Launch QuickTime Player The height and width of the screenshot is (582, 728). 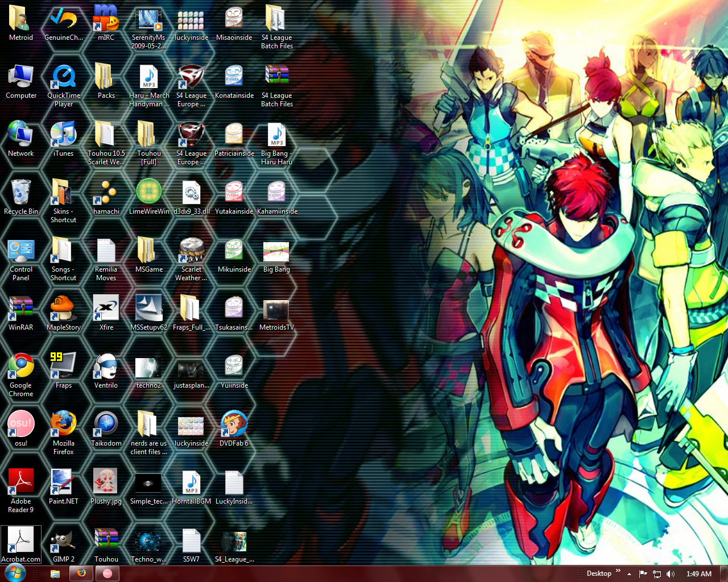pyautogui.click(x=64, y=85)
